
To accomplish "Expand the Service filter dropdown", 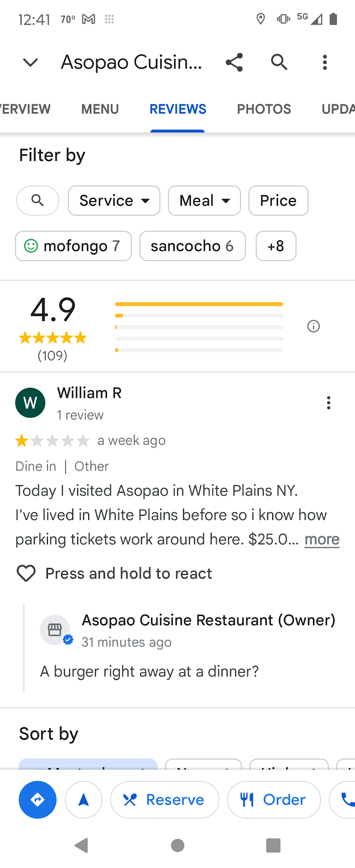I will [114, 200].
